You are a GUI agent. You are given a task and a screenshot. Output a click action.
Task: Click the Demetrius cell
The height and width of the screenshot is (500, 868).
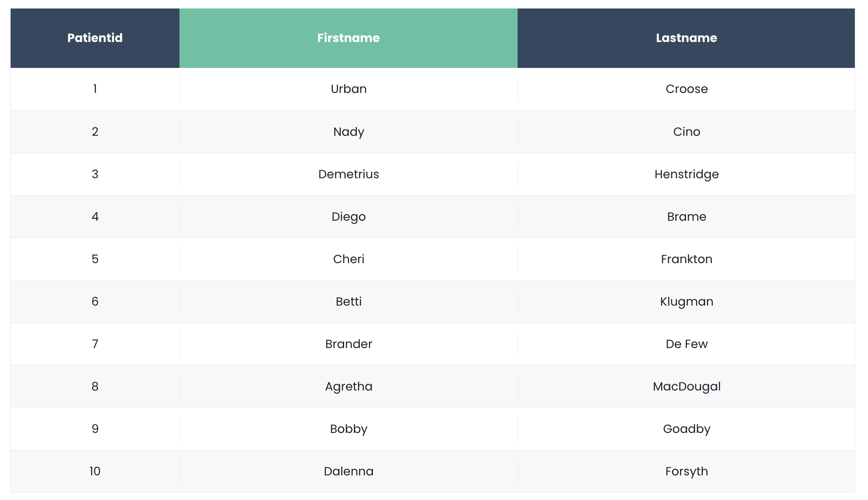(348, 174)
